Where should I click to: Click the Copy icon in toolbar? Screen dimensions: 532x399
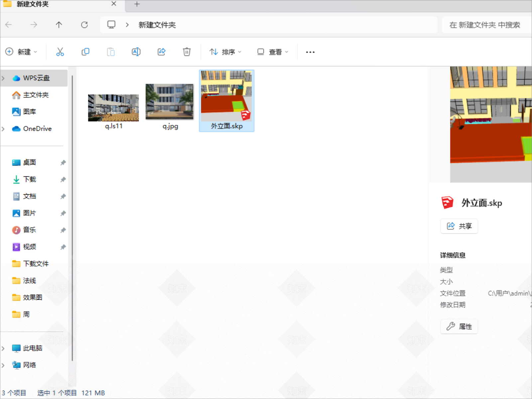(85, 52)
